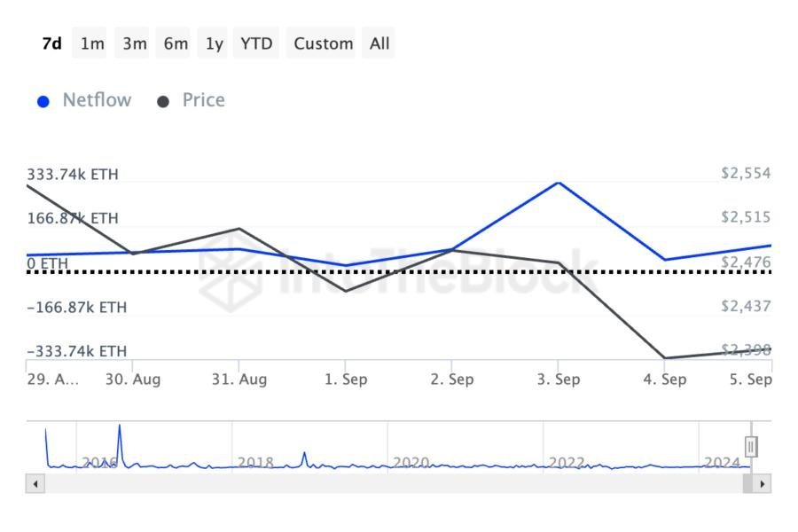Click the navigator scrollbar track
Viewport: 798px width, 532px height.
(390, 484)
